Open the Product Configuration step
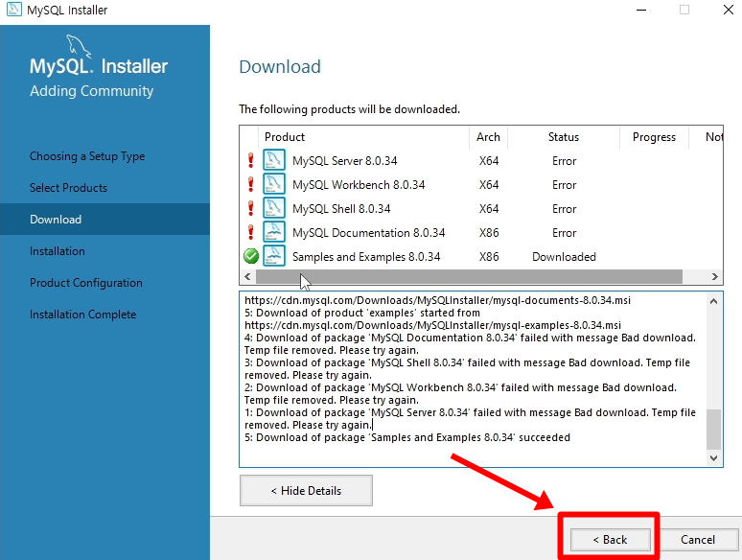742x560 pixels. (86, 283)
